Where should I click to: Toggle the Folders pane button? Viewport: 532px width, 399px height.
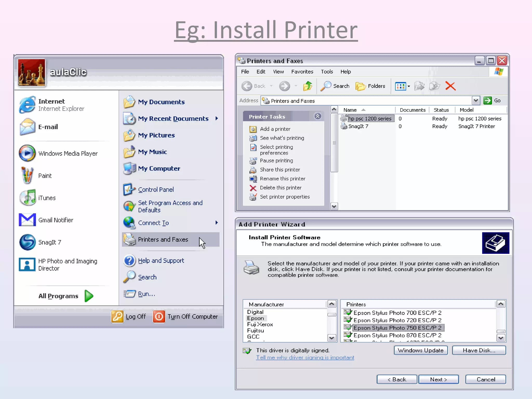pos(370,86)
